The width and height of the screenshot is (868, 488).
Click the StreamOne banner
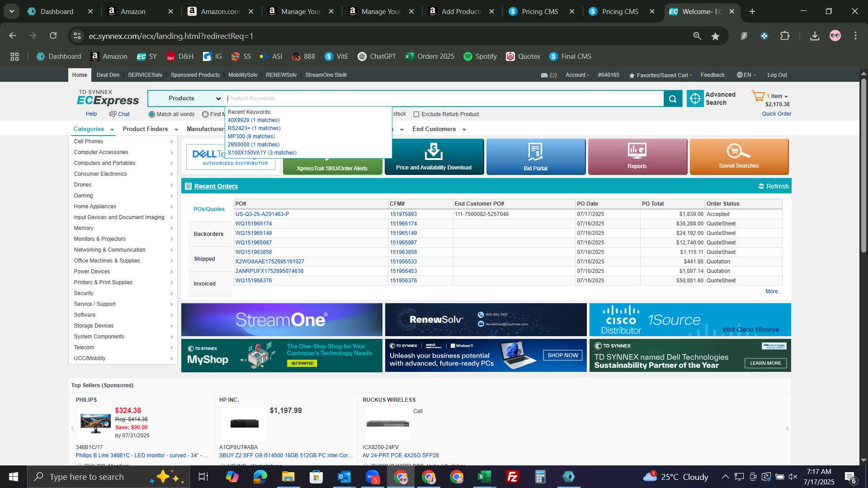(282, 320)
